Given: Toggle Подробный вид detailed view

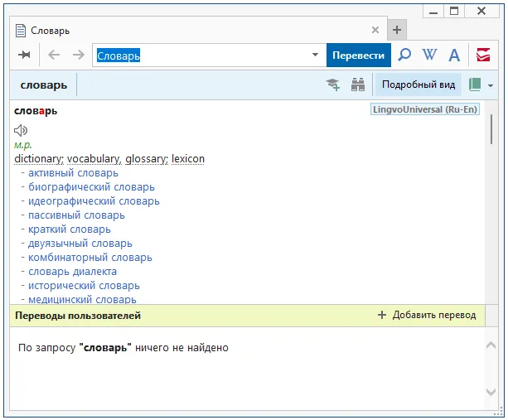Looking at the screenshot, I should tap(418, 84).
